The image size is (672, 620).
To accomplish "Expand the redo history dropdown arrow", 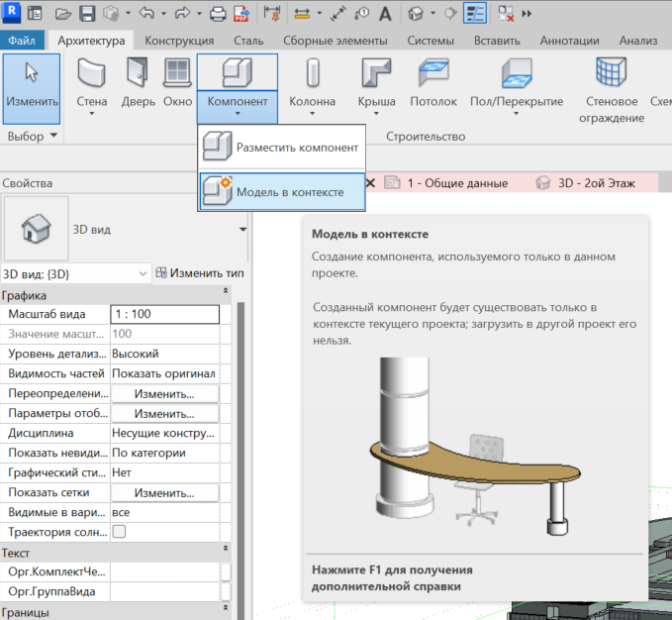I will pyautogui.click(x=199, y=14).
